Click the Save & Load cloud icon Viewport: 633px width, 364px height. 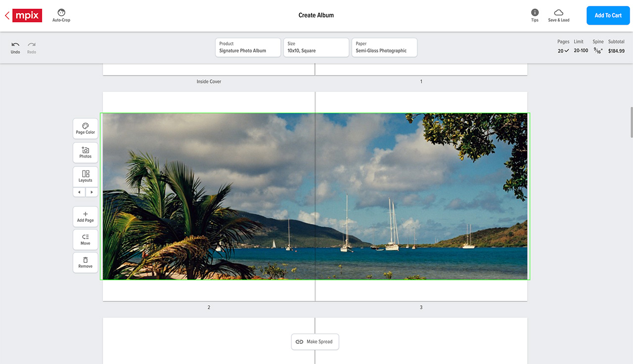[558, 12]
